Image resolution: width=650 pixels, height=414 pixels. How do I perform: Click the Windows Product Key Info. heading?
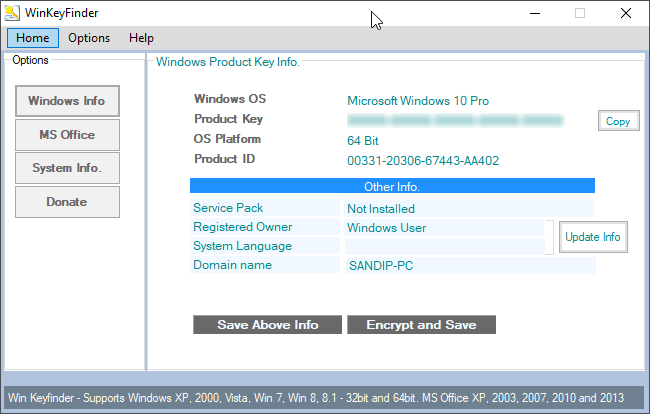coord(228,62)
